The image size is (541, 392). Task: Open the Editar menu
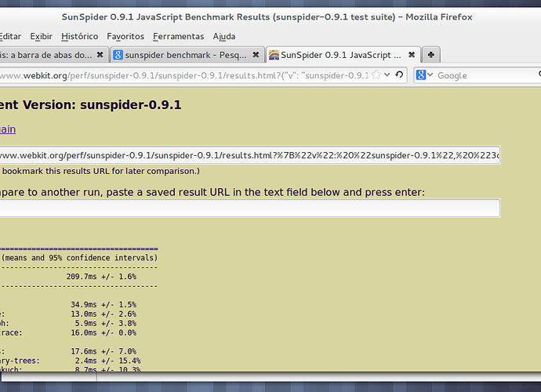pyautogui.click(x=10, y=36)
